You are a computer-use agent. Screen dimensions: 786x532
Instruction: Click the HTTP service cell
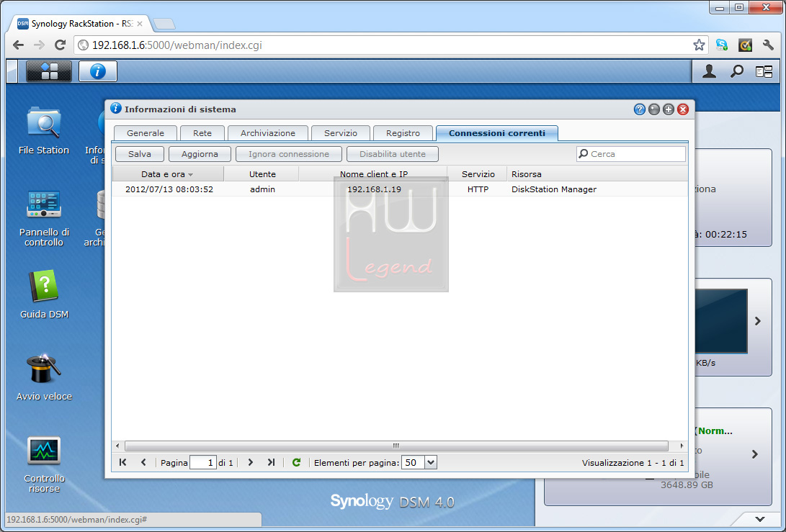478,189
